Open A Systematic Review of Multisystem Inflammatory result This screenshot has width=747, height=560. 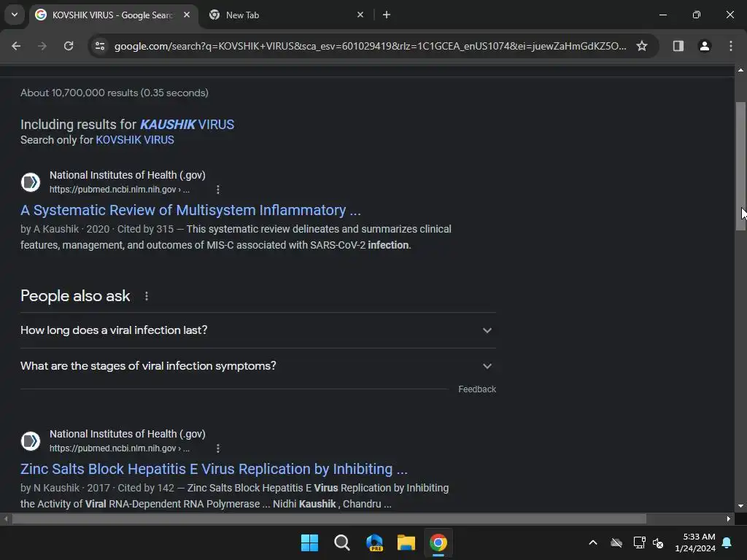(x=190, y=210)
